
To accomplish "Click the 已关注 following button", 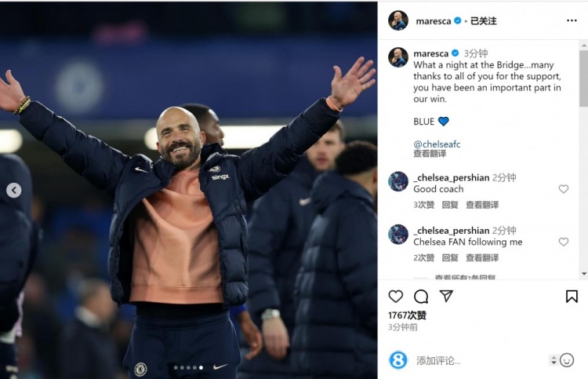I will [484, 21].
